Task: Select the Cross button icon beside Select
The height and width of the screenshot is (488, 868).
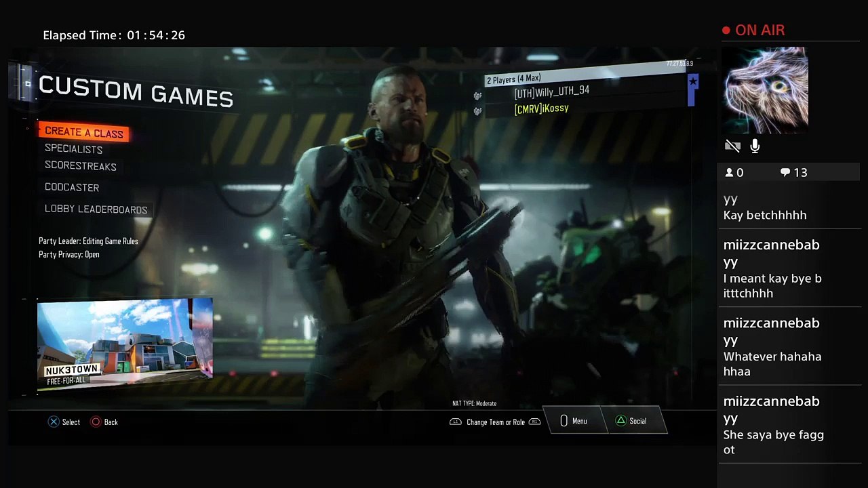Action: click(x=54, y=422)
